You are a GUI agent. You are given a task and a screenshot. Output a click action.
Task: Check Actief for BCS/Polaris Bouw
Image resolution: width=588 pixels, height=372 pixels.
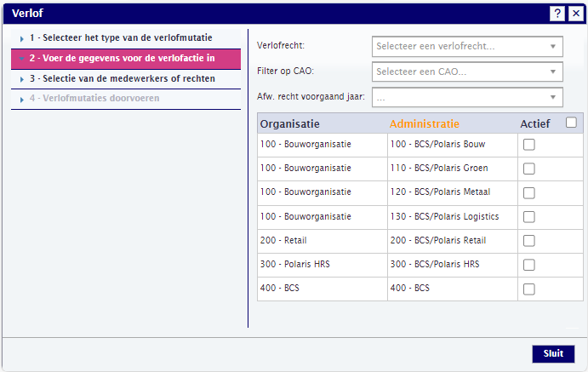coord(528,145)
